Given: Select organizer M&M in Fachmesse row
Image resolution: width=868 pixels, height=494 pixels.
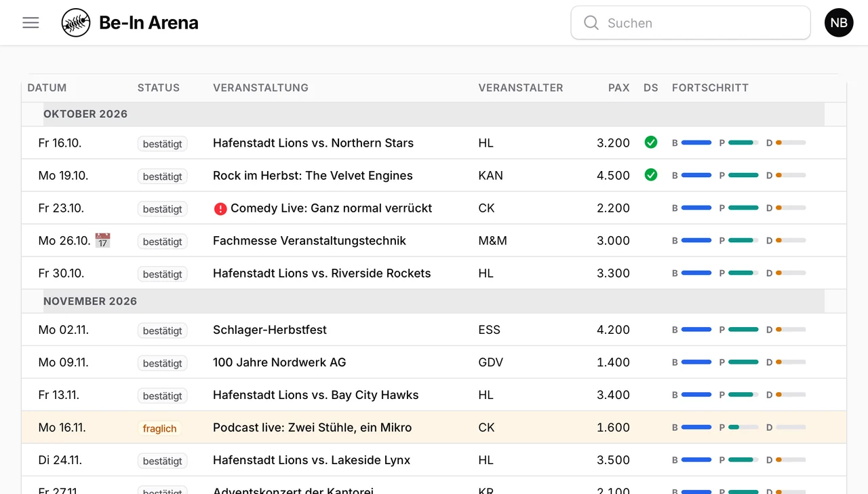Looking at the screenshot, I should tap(492, 240).
